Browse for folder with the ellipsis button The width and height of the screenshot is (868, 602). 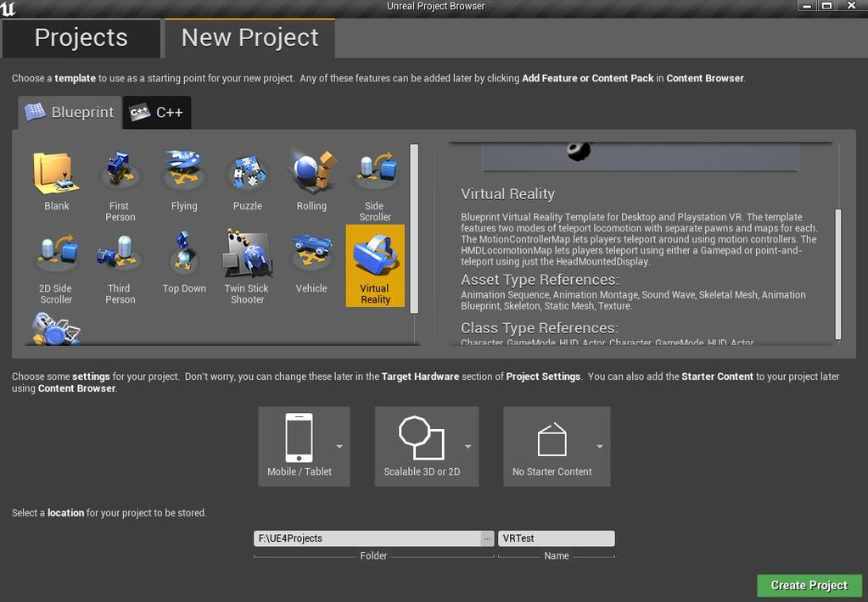click(487, 538)
